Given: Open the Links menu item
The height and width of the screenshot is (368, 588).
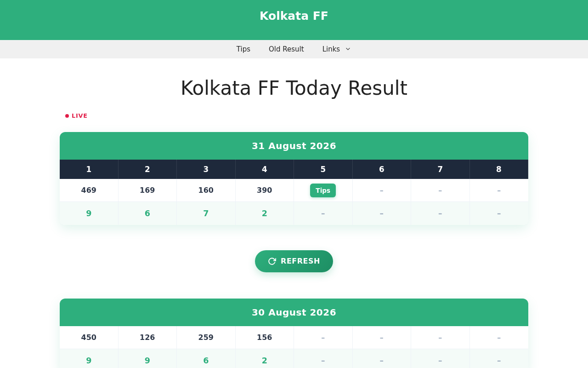Looking at the screenshot, I should pos(331,49).
